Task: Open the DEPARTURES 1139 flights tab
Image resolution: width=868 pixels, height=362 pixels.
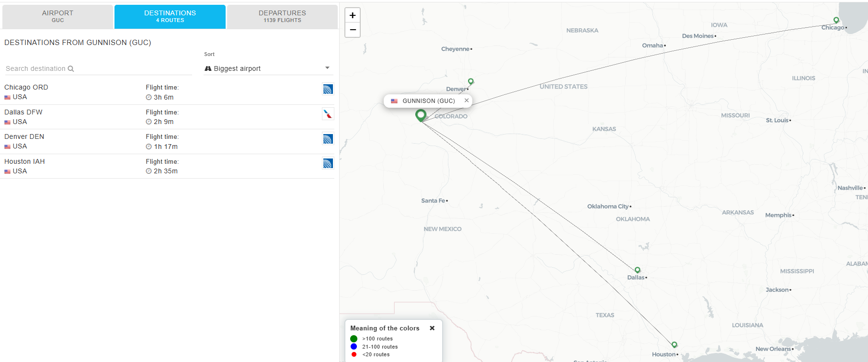Action: point(282,16)
